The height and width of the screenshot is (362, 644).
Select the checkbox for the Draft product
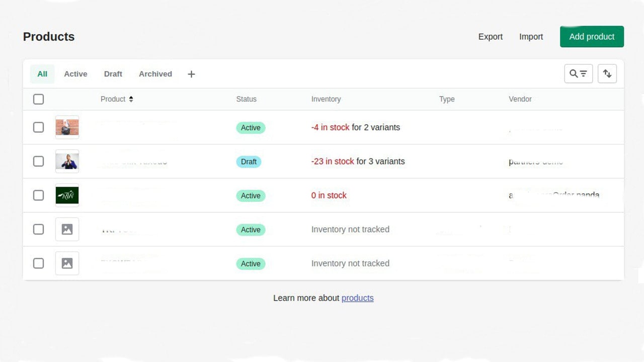(38, 161)
